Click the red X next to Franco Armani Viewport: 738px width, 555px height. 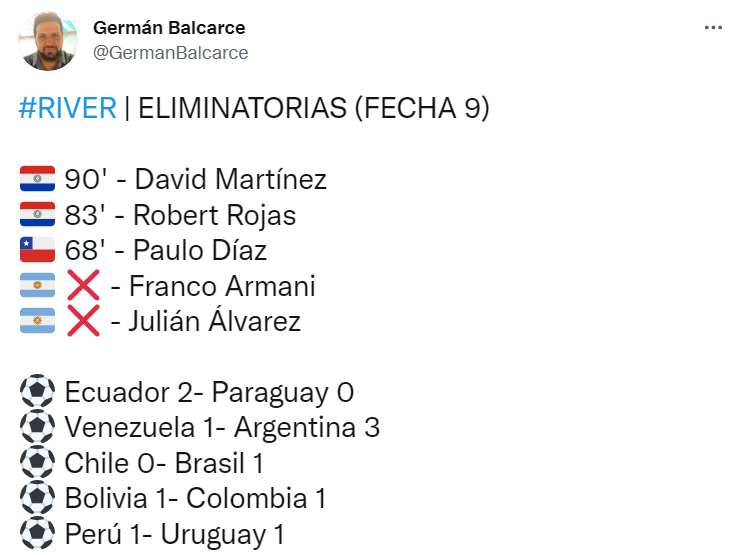(83, 285)
